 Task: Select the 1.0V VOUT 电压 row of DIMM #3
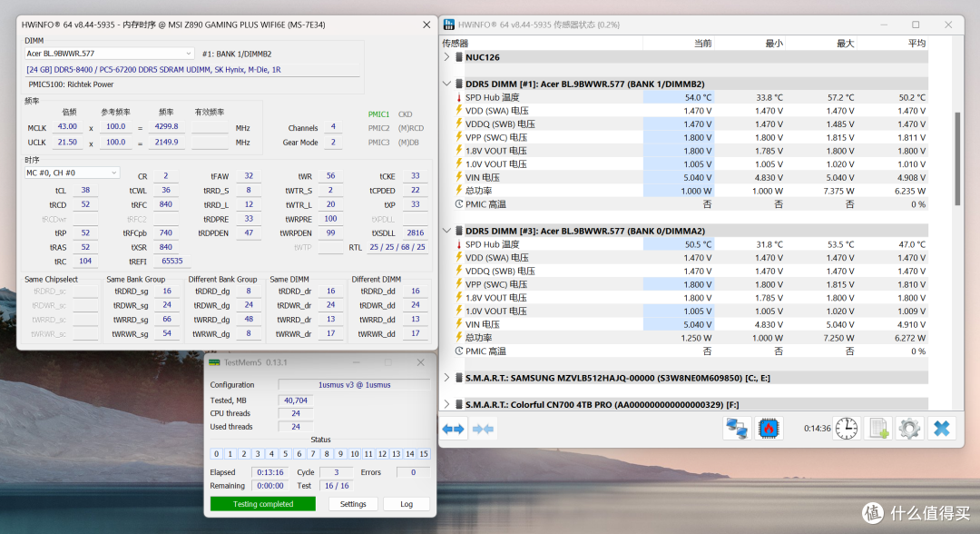click(x=684, y=311)
